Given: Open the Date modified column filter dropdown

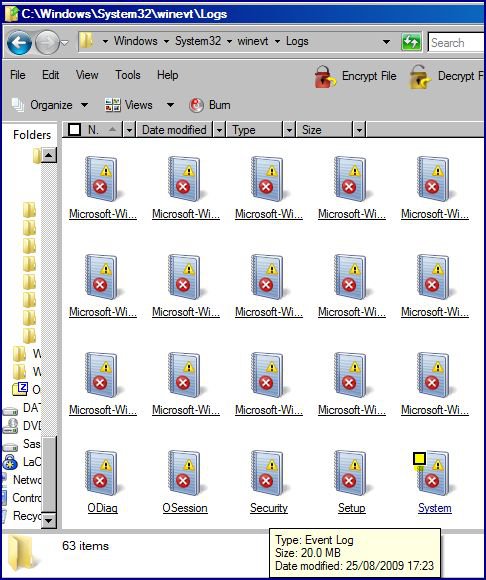Looking at the screenshot, I should point(219,130).
